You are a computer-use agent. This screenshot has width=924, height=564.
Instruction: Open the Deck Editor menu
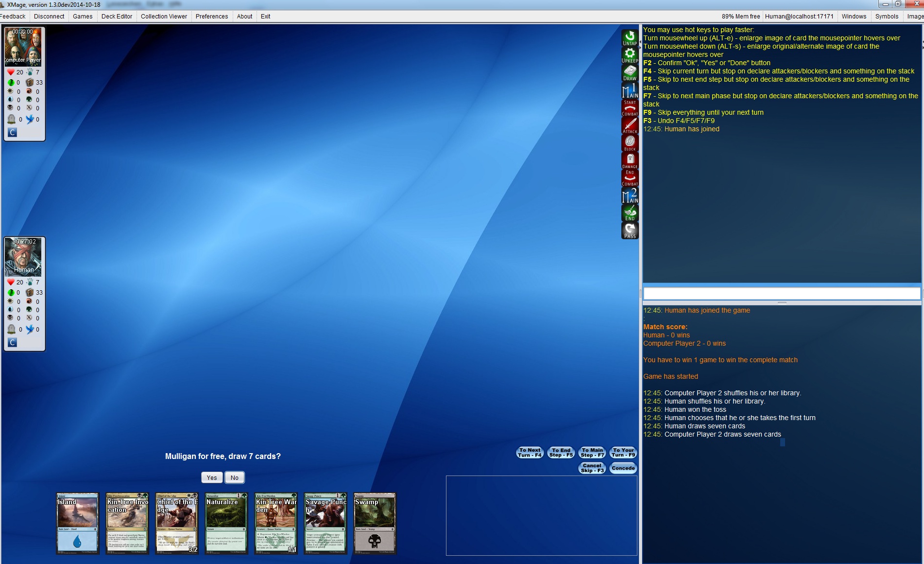[x=117, y=16]
